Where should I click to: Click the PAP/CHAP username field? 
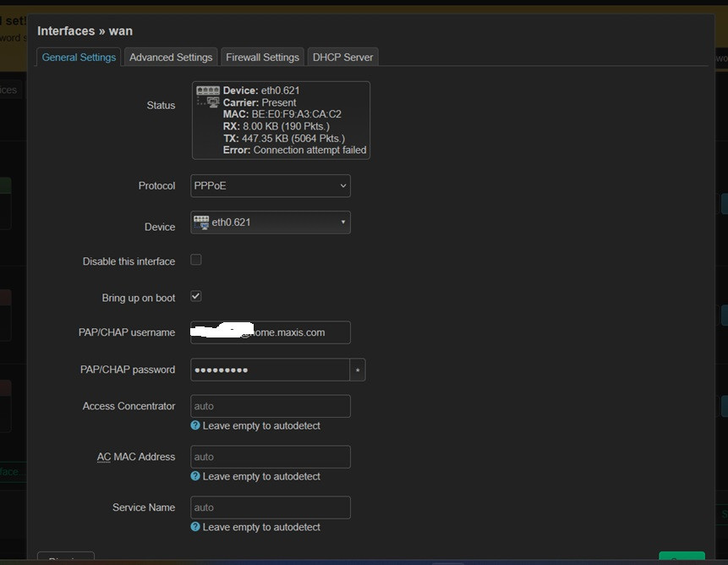point(271,332)
